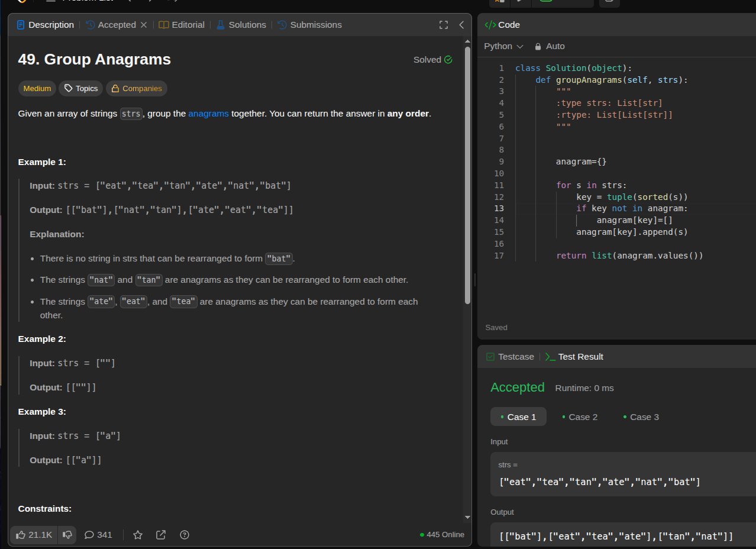Switch to the Testcase tab

(510, 357)
